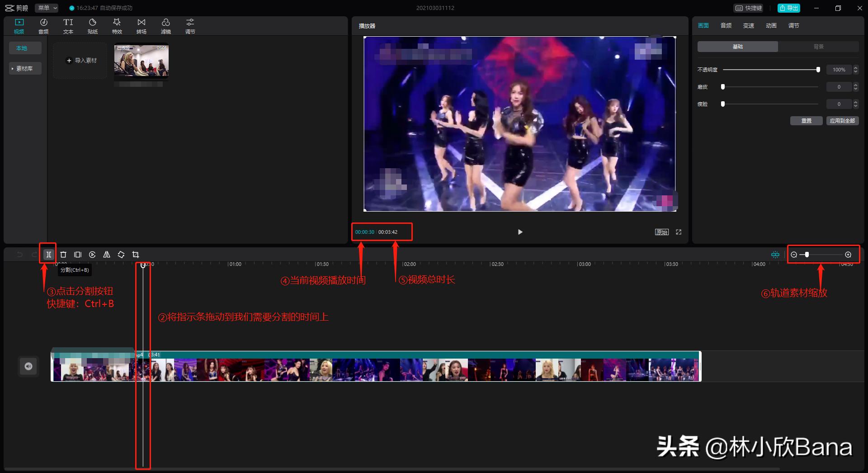Open the 贴纸 stickers panel
Image resolution: width=868 pixels, height=473 pixels.
tap(93, 26)
